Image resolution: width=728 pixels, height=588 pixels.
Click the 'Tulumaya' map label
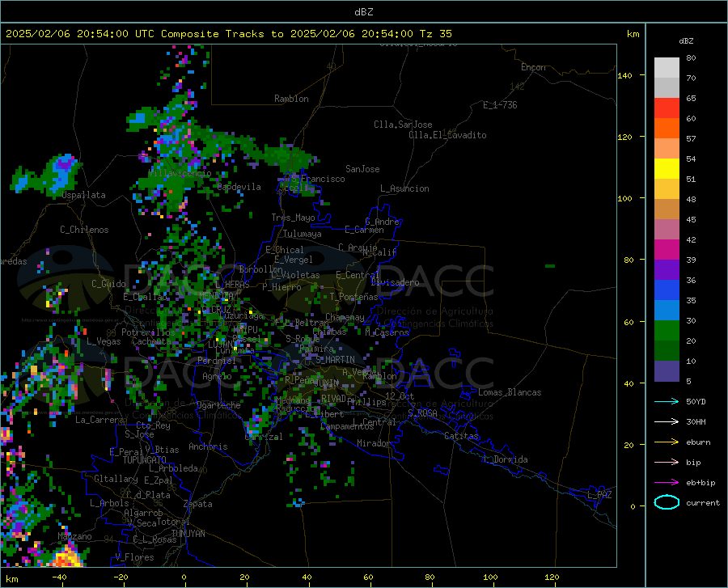tap(303, 234)
